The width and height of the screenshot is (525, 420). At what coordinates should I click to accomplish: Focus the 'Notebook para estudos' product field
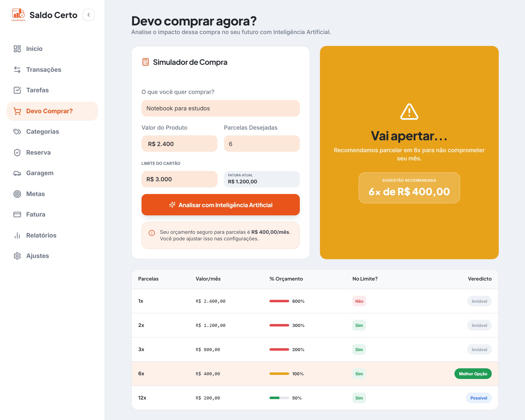tap(220, 108)
